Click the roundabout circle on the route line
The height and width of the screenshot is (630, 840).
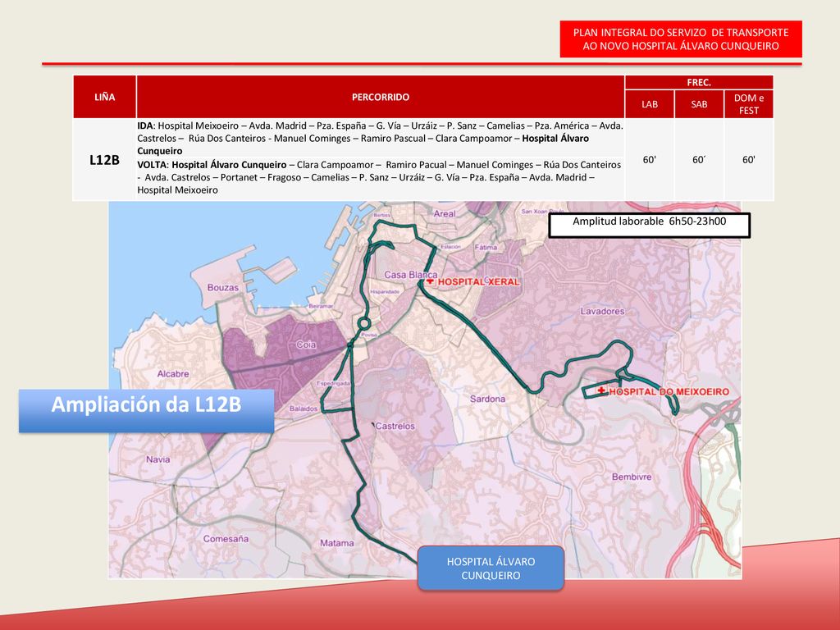coord(363,323)
